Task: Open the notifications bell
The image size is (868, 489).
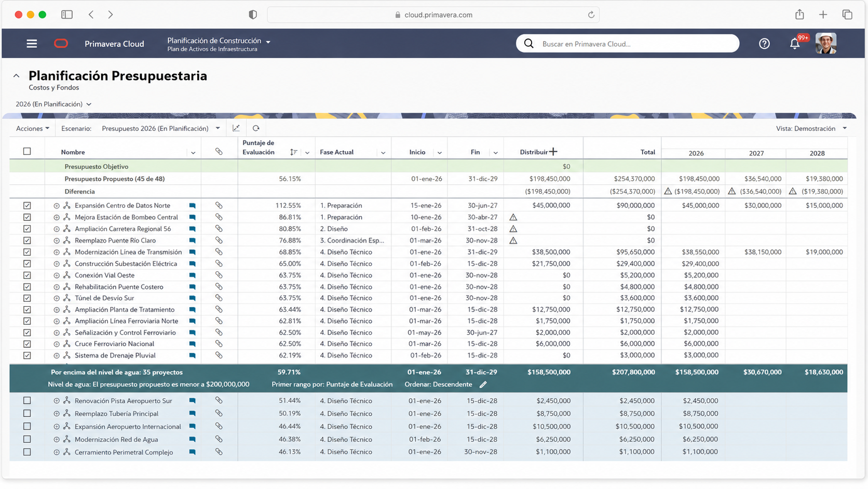Action: point(795,44)
